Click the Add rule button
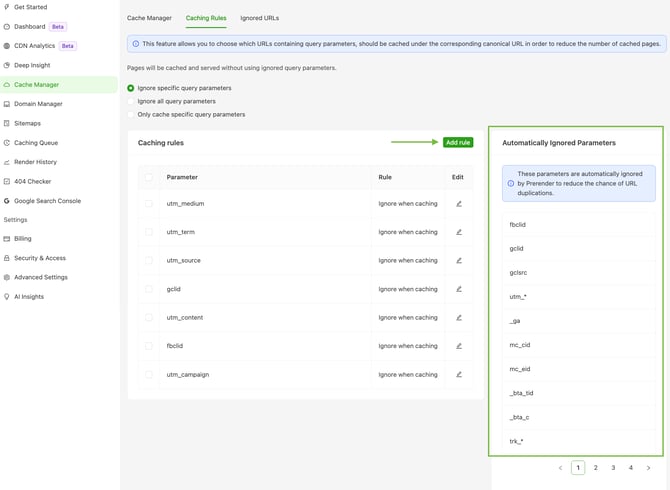The width and height of the screenshot is (670, 490). coord(458,142)
